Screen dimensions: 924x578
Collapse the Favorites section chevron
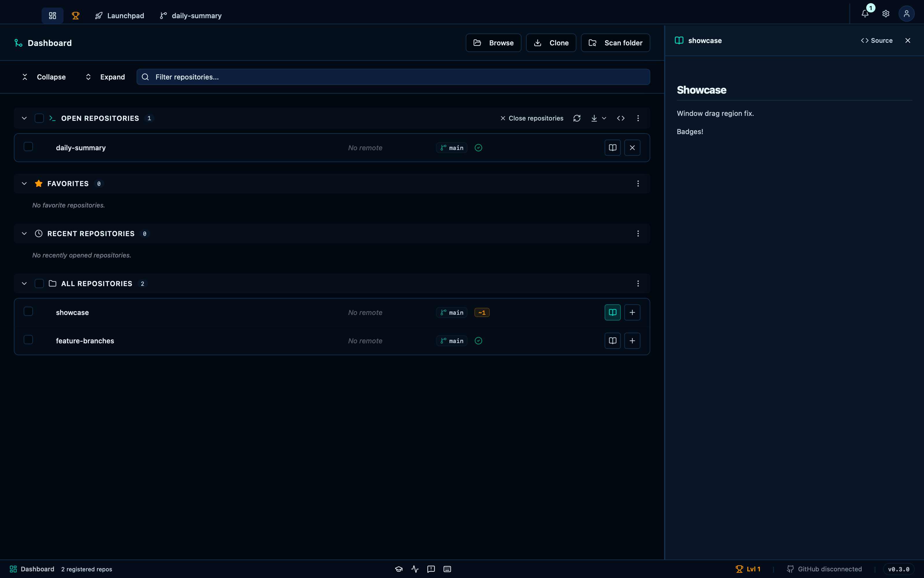click(24, 184)
